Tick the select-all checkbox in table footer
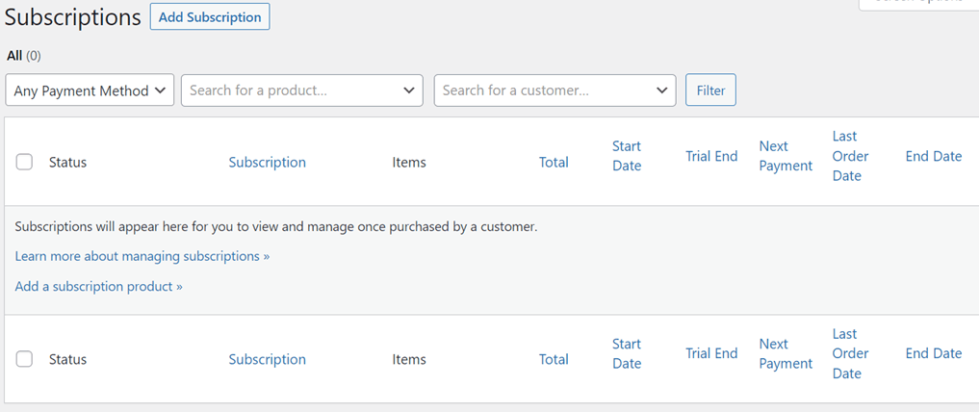 click(x=24, y=359)
